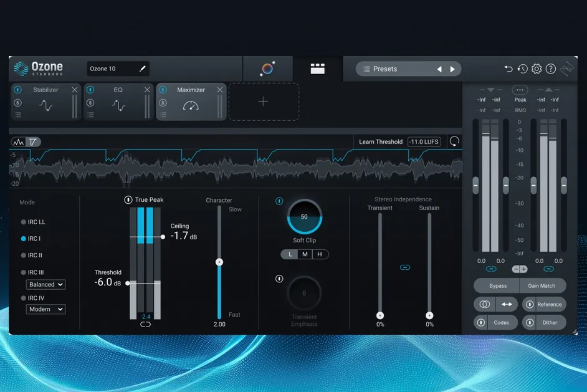
Task: Click Learn Threshold button
Action: pyautogui.click(x=381, y=142)
